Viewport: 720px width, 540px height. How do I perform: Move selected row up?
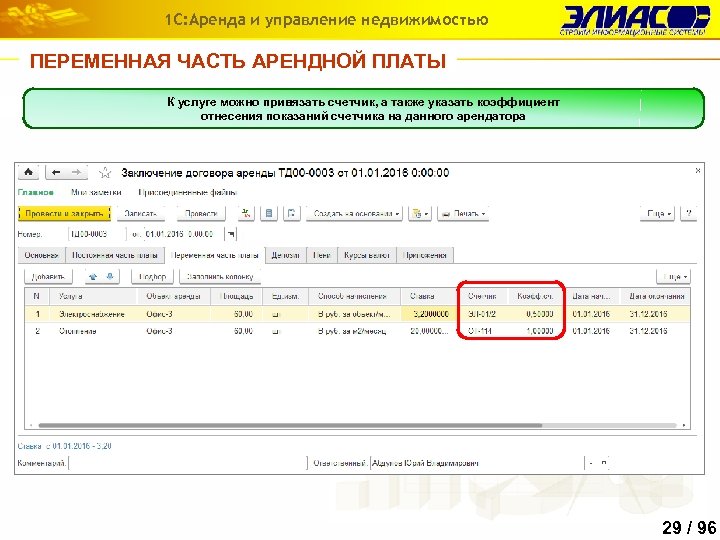pyautogui.click(x=93, y=276)
